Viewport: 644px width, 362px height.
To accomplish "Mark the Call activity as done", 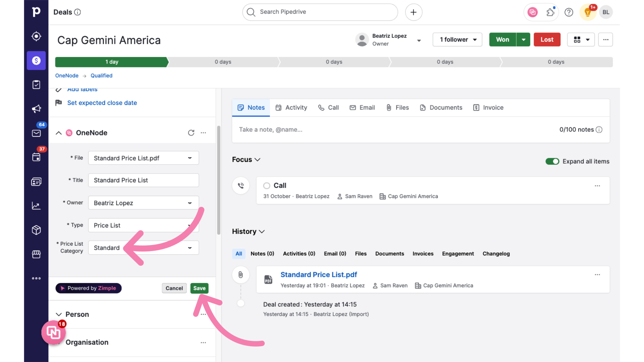I will pos(267,186).
